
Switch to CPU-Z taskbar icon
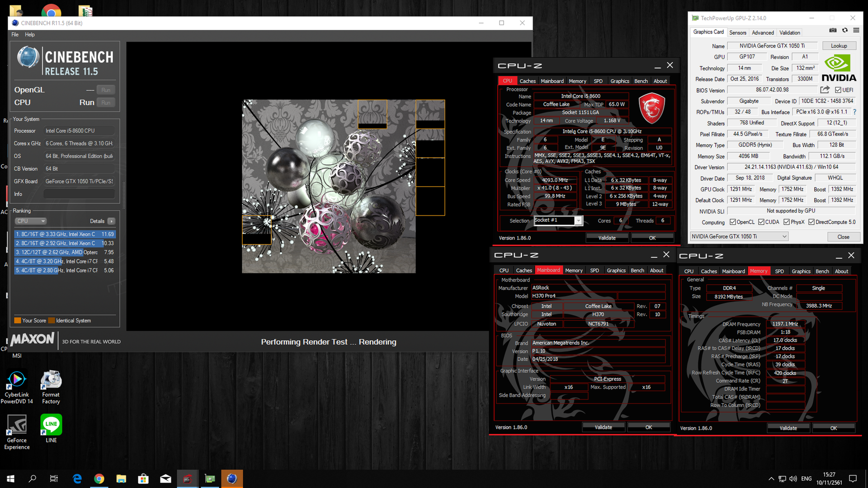pos(188,479)
